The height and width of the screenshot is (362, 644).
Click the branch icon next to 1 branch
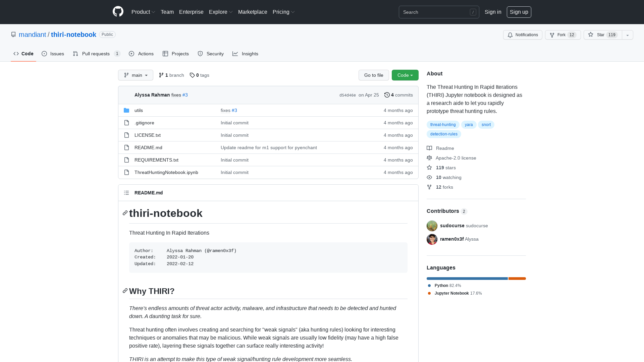click(161, 75)
